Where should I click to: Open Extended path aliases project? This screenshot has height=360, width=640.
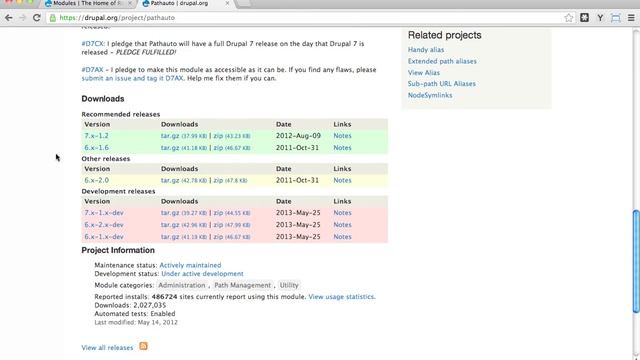click(442, 61)
